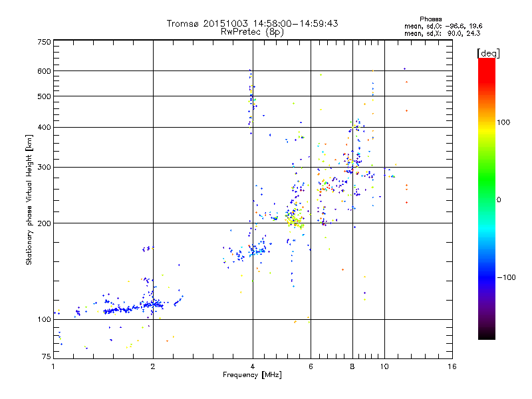Click the 'Phases' header text
The image size is (532, 399).
pyautogui.click(x=430, y=19)
